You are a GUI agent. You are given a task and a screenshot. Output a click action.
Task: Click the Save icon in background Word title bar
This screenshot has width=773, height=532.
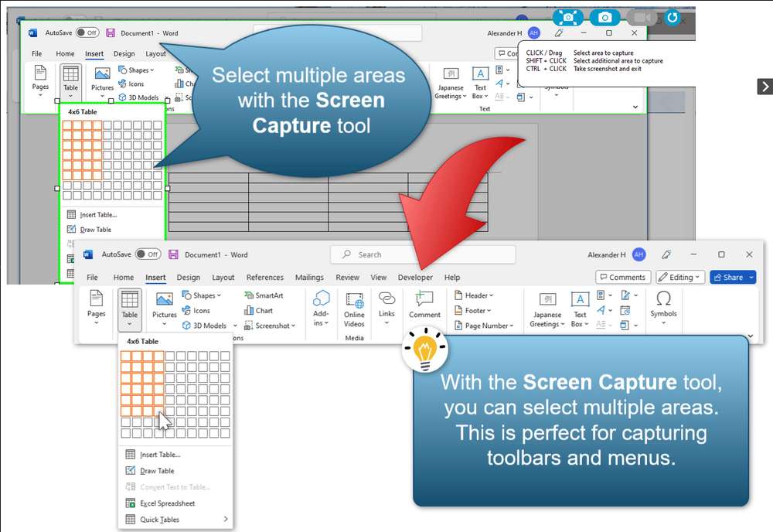click(x=111, y=33)
